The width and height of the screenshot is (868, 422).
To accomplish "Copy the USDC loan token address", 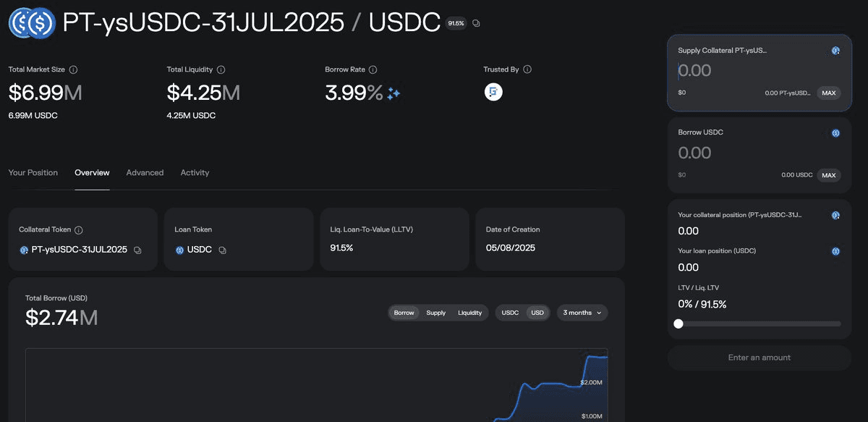I will click(223, 250).
